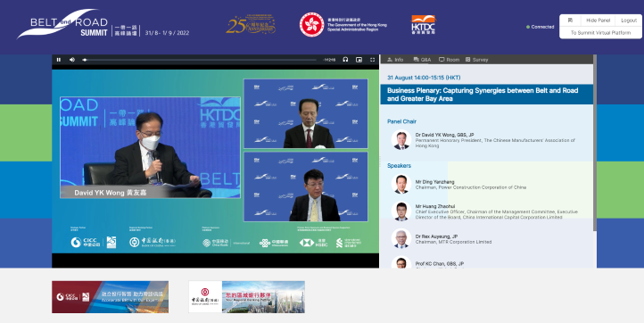Open the headphones audio track selector
Image resolution: width=644 pixels, height=323 pixels.
(x=345, y=60)
